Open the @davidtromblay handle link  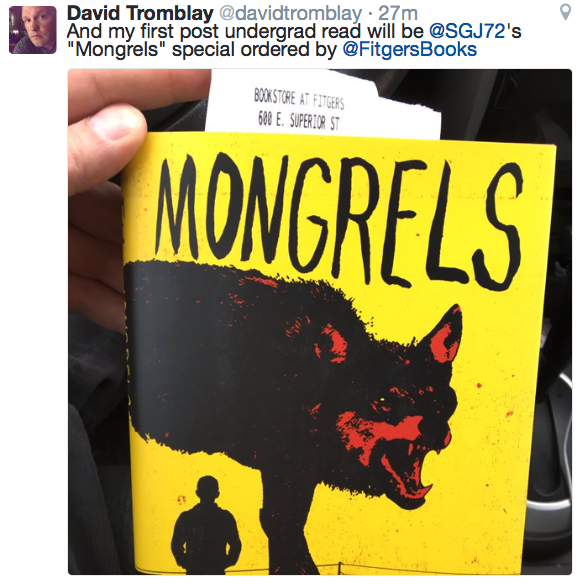click(x=290, y=13)
